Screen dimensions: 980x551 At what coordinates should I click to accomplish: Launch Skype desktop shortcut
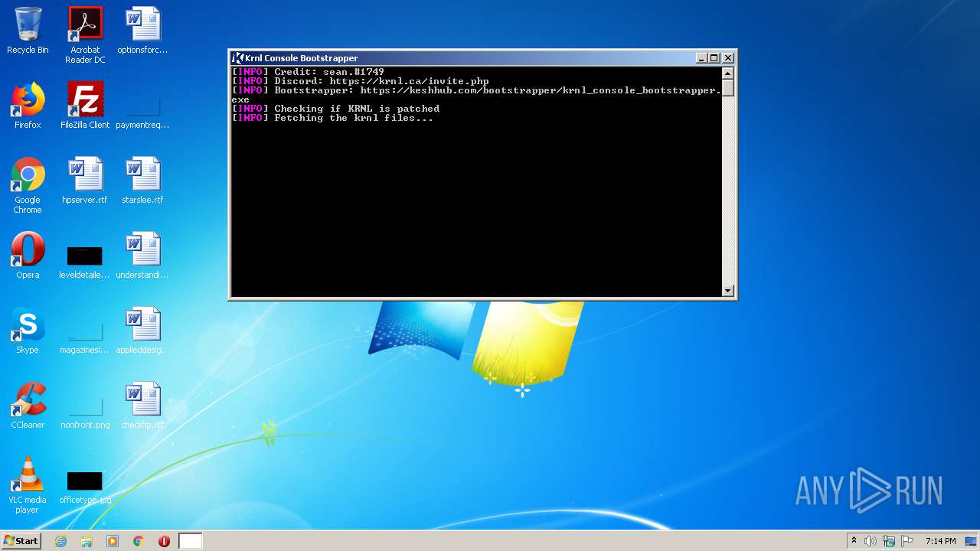28,331
